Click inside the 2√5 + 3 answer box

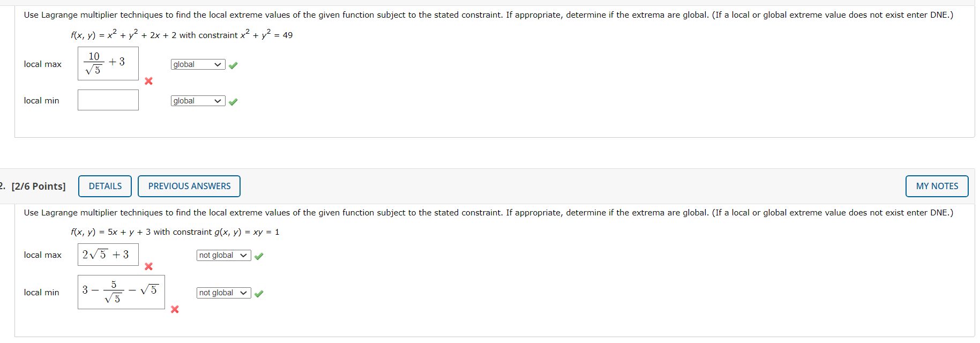pos(107,255)
